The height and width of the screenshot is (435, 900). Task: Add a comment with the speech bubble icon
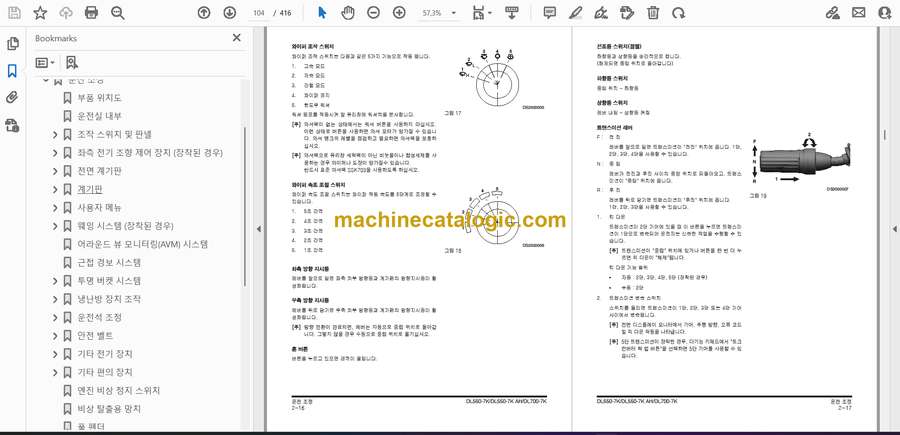(550, 13)
